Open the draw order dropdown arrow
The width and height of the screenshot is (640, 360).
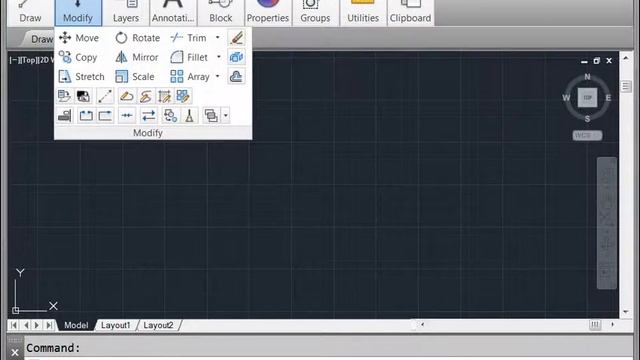(x=225, y=116)
